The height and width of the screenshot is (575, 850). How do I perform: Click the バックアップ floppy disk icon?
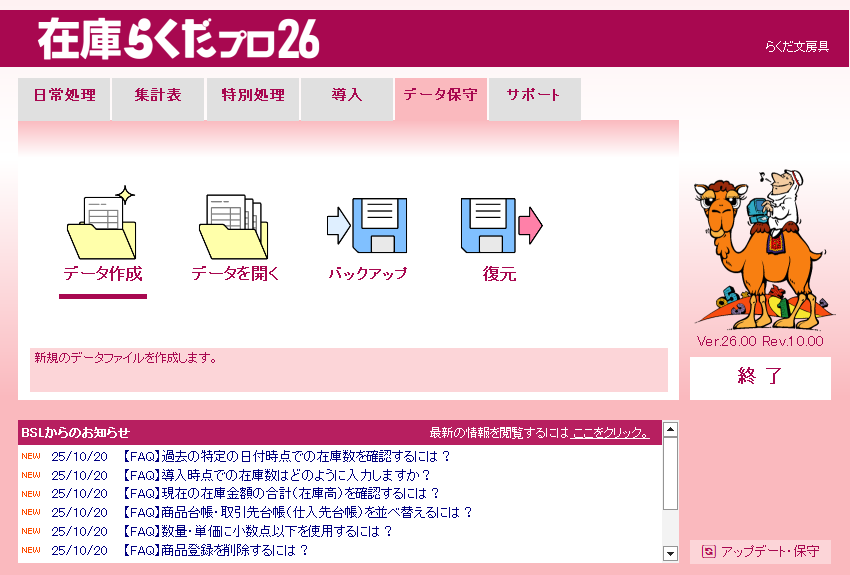tap(366, 225)
